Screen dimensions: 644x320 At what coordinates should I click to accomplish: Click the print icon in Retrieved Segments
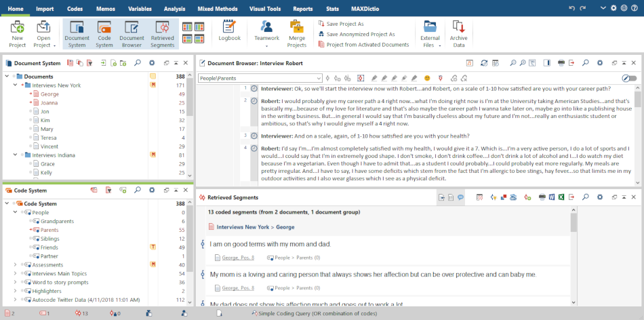coord(542,197)
